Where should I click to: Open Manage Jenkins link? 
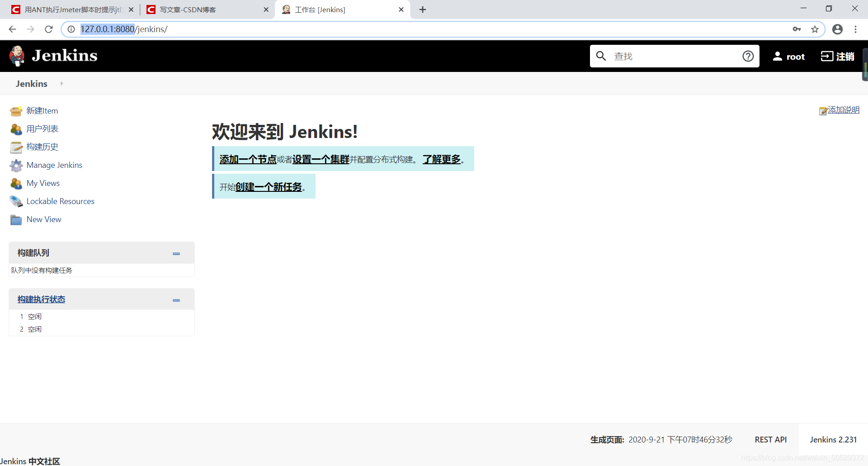[x=54, y=165]
